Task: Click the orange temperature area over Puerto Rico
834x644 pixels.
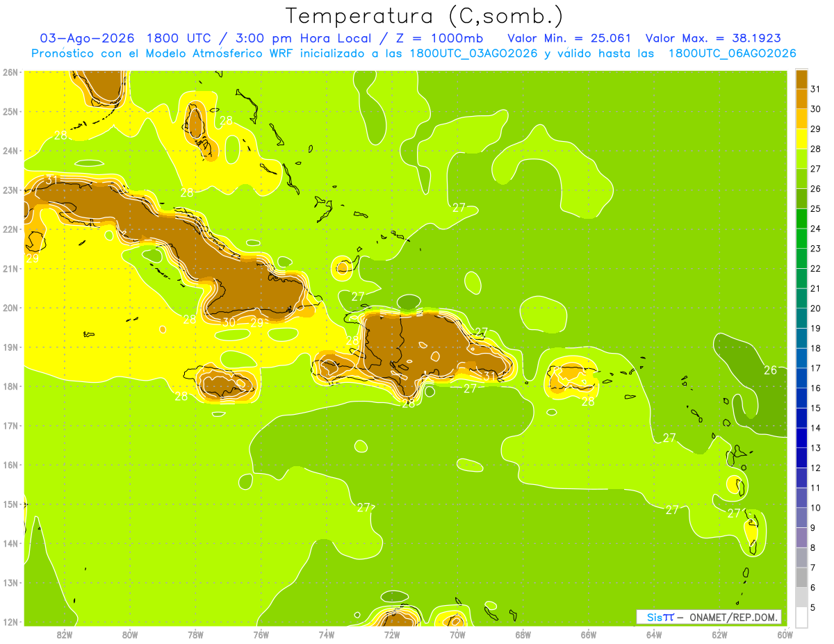Action: 571,378
